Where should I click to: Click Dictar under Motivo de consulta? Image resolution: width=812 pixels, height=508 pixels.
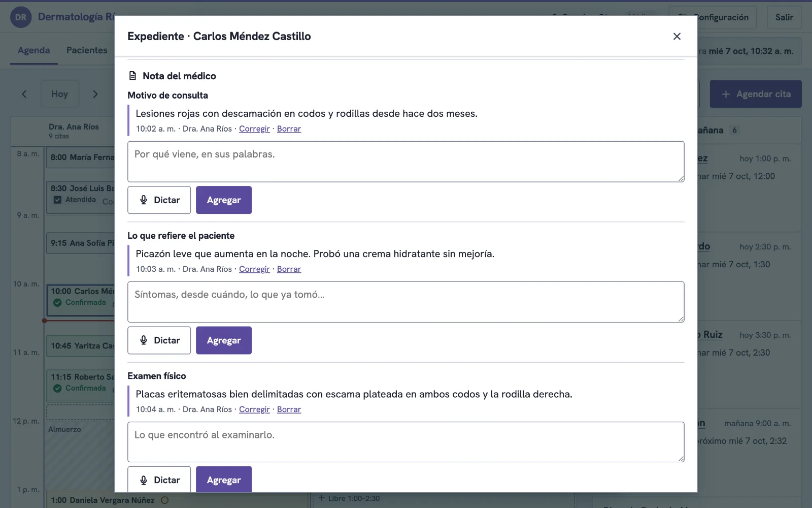pyautogui.click(x=159, y=200)
